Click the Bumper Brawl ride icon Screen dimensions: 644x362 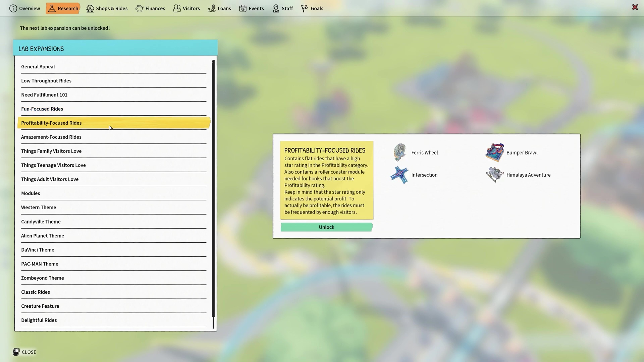(494, 153)
